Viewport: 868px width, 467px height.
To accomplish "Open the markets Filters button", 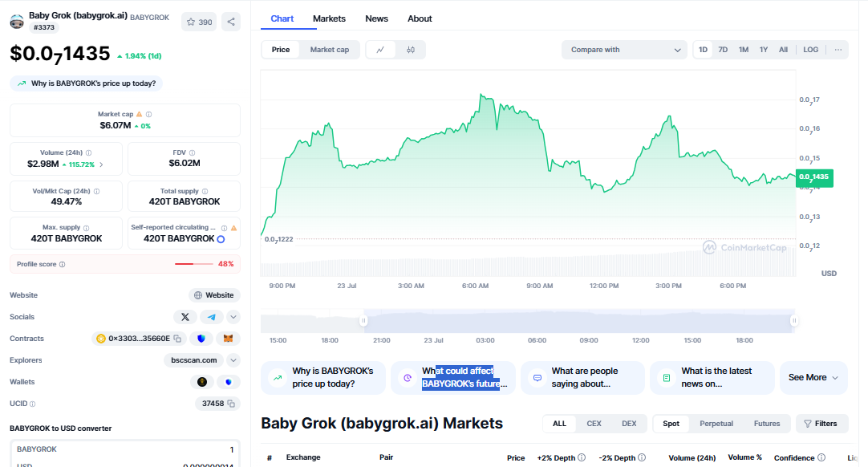I will (821, 424).
